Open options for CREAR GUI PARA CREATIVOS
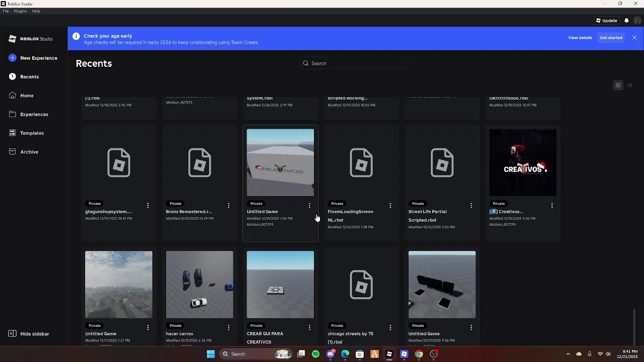 tap(309, 327)
